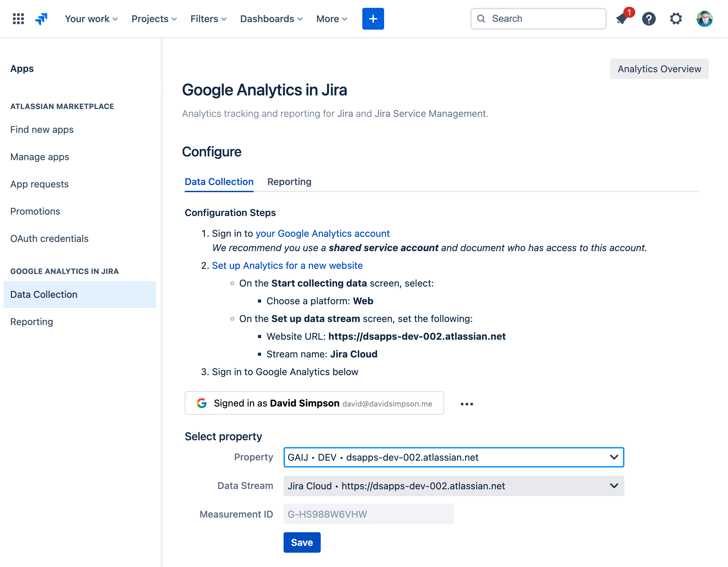Expand the Projects dropdown
The image size is (728, 567).
pyautogui.click(x=154, y=19)
